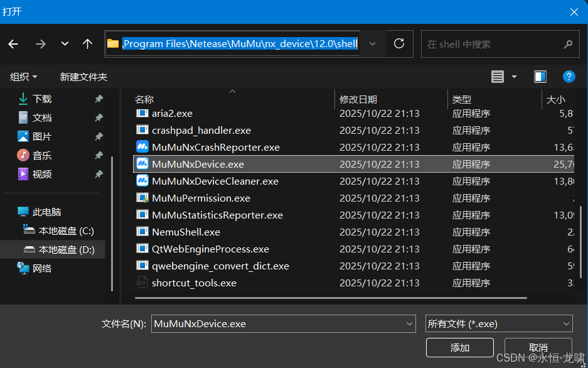Expand the view options dropdown arrow

tap(514, 77)
